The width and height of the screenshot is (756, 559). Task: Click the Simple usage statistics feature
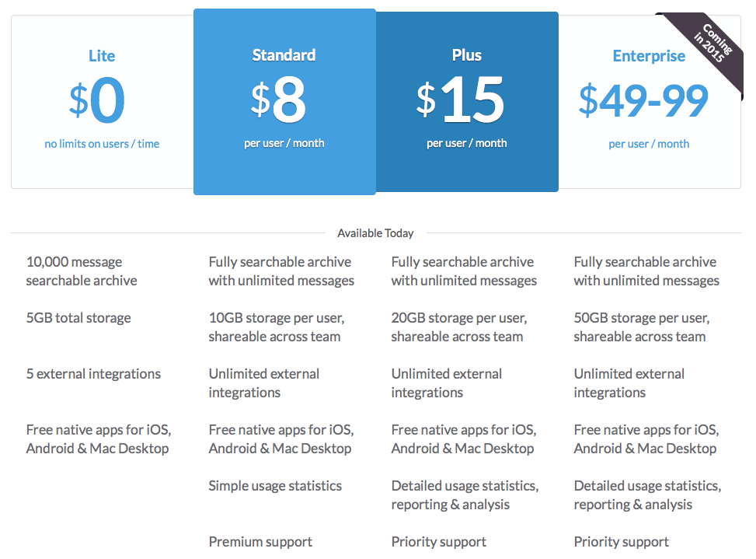(x=275, y=486)
